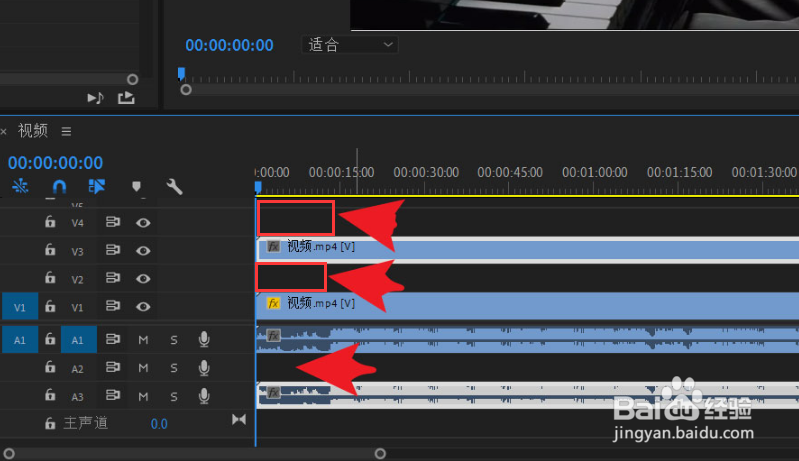
Task: Toggle lock on track A3
Action: (50, 395)
